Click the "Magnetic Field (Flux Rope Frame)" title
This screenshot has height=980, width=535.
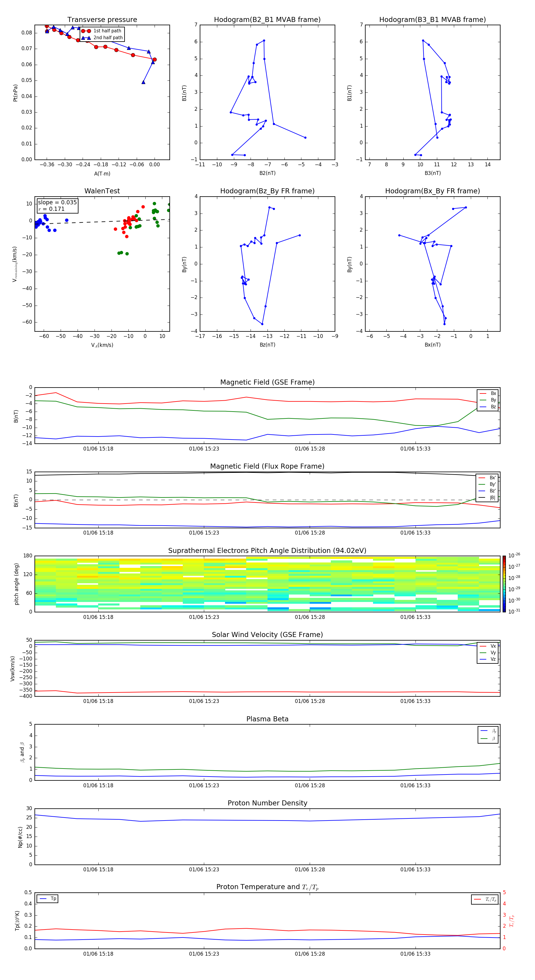click(267, 467)
